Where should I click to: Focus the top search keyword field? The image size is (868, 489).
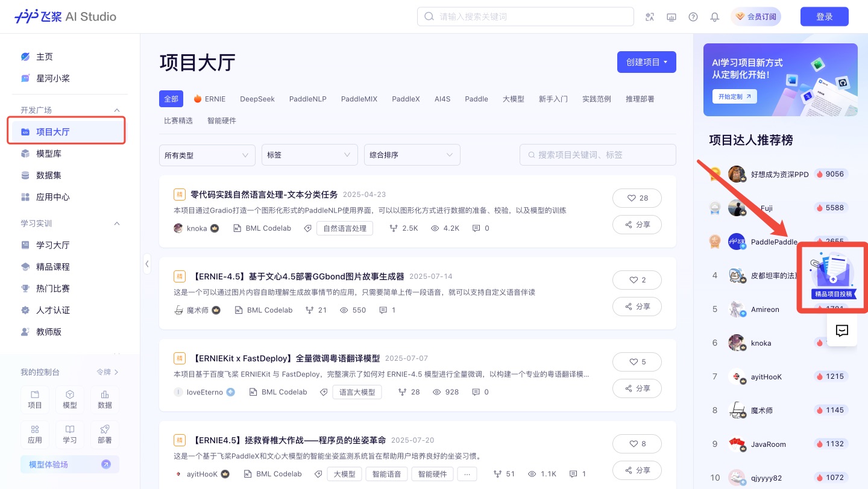pyautogui.click(x=526, y=17)
